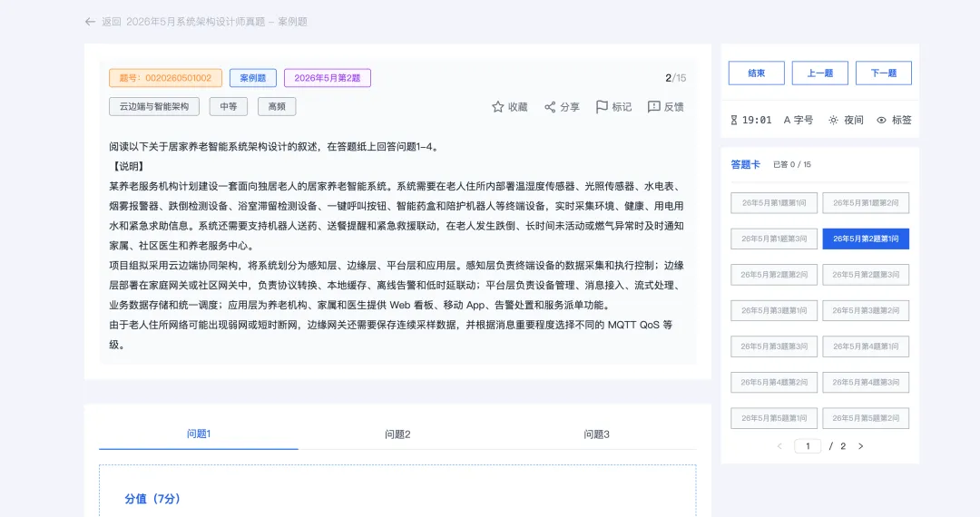Click the star 收藏 favorite icon
The width and height of the screenshot is (980, 517).
coord(497,107)
